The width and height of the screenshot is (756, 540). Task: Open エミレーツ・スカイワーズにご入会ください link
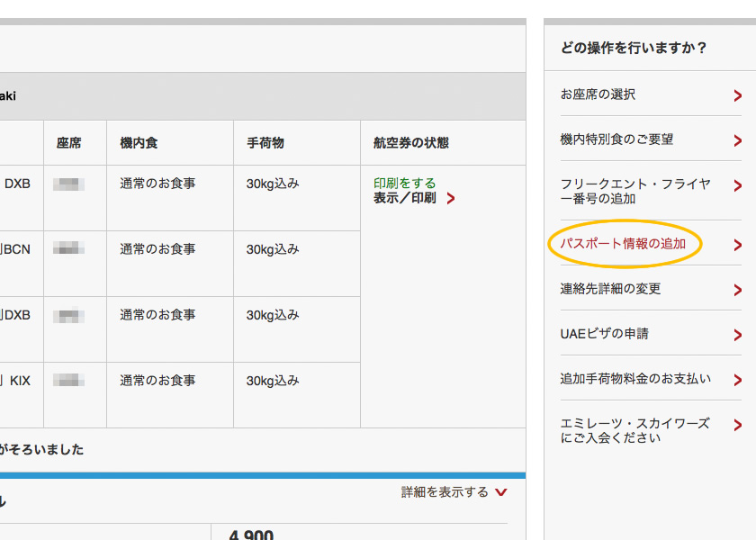click(635, 430)
